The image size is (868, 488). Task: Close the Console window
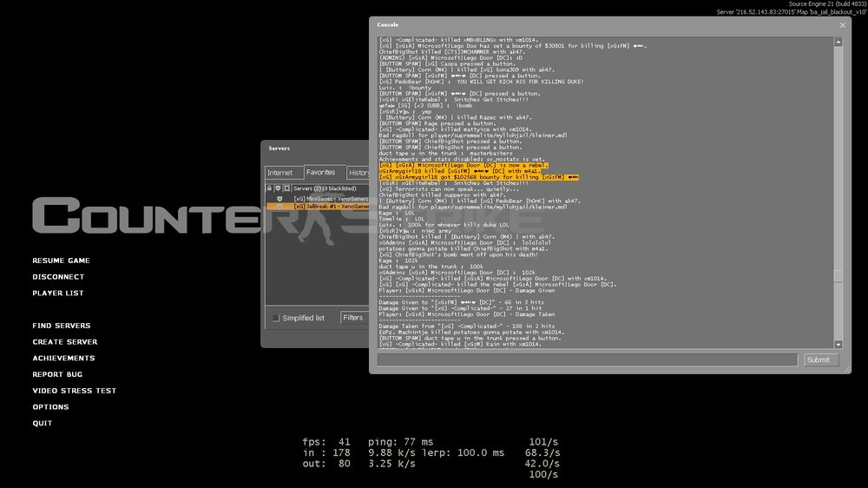click(x=843, y=25)
